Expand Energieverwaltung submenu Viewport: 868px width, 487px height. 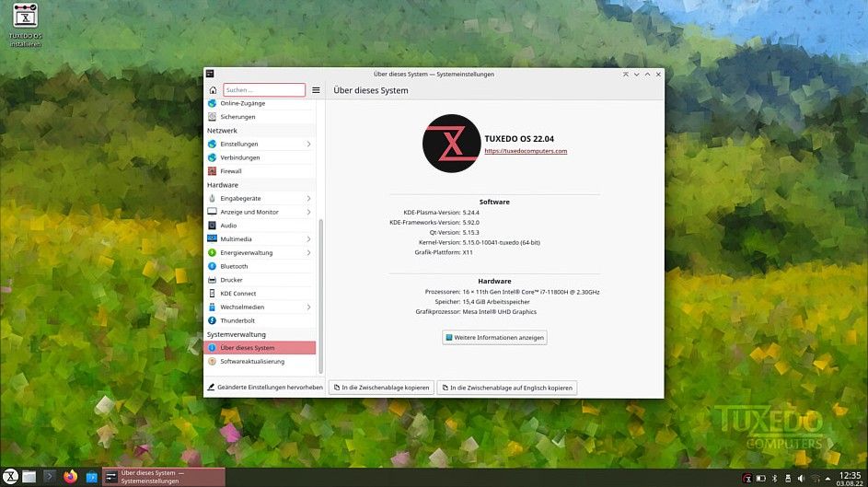click(308, 253)
